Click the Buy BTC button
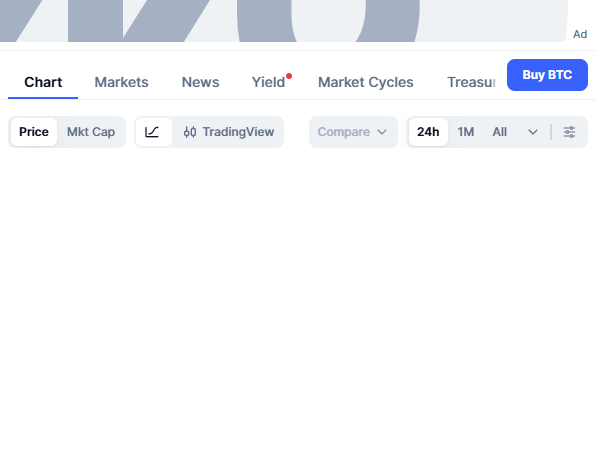The image size is (596, 470). (547, 75)
